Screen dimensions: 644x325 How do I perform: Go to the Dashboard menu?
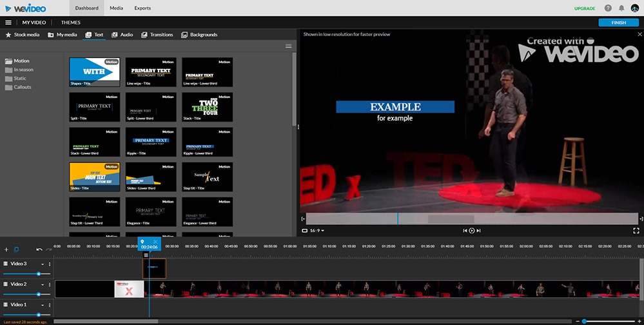86,8
